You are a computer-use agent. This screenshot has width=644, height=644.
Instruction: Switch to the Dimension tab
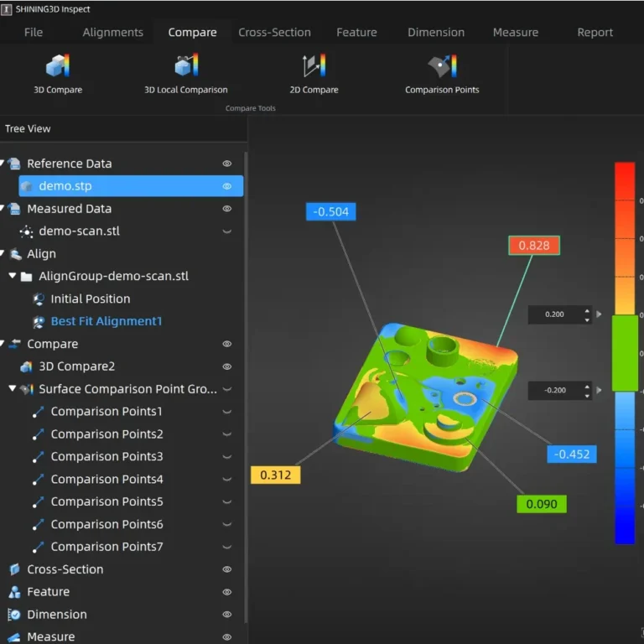pos(436,32)
